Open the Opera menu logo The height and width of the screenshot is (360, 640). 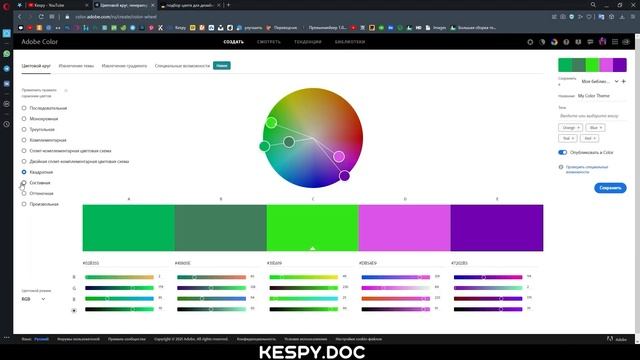tap(6, 7)
